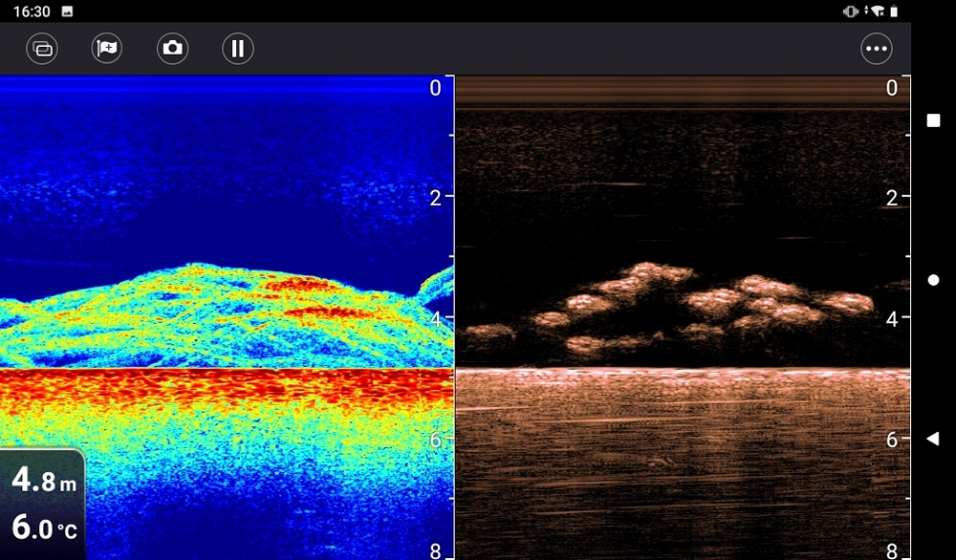Open the screen layout switcher icon
Screen dimensions: 956x560
pyautogui.click(x=42, y=49)
